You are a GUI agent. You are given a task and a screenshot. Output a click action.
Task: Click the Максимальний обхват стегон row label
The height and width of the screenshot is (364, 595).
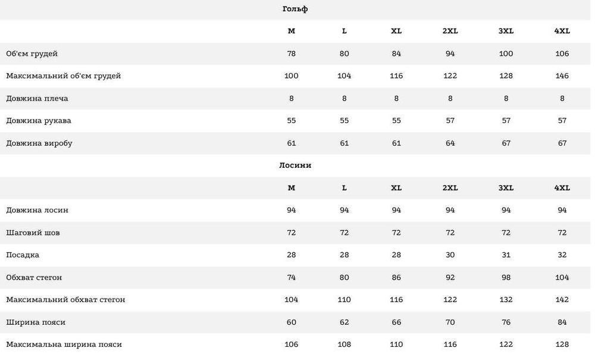point(65,300)
